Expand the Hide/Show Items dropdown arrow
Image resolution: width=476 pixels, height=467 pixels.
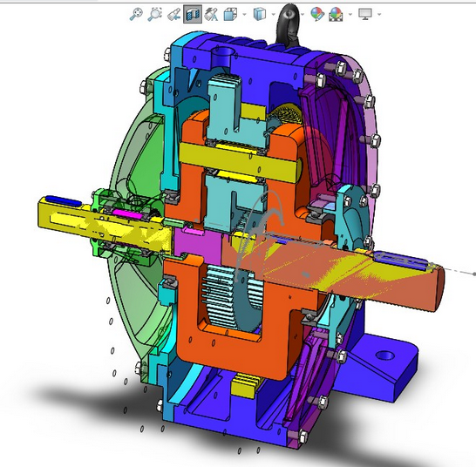click(x=303, y=14)
